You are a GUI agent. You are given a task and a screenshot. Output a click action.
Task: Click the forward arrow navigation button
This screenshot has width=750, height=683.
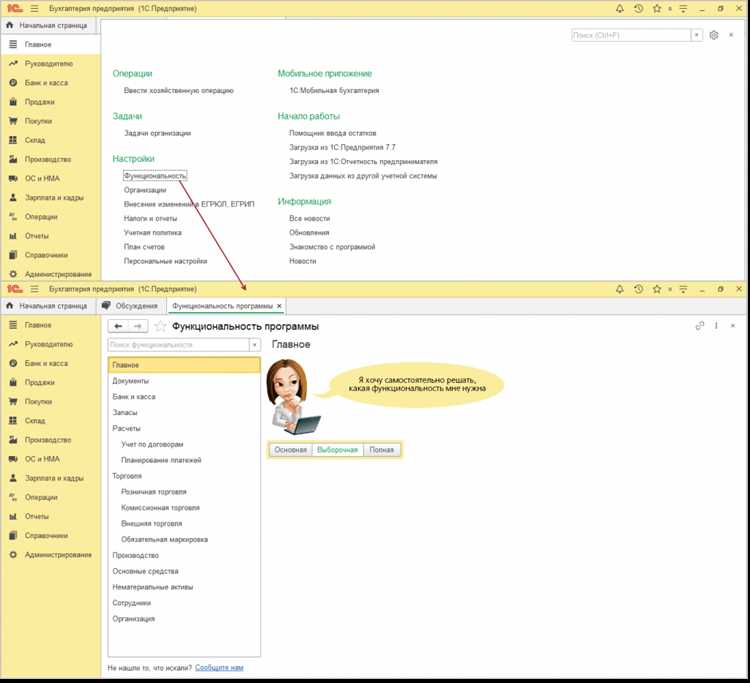click(138, 326)
